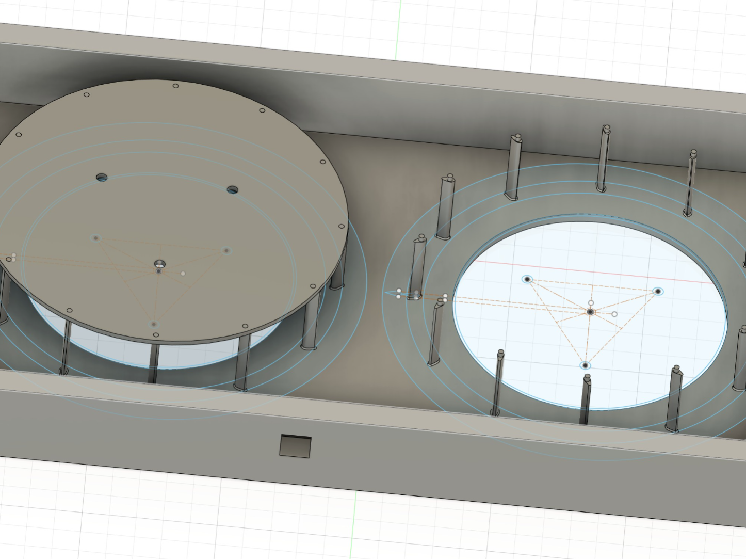Select bottom triangle vertex in right opening
Viewport: 746px width, 560px height.
tap(585, 365)
